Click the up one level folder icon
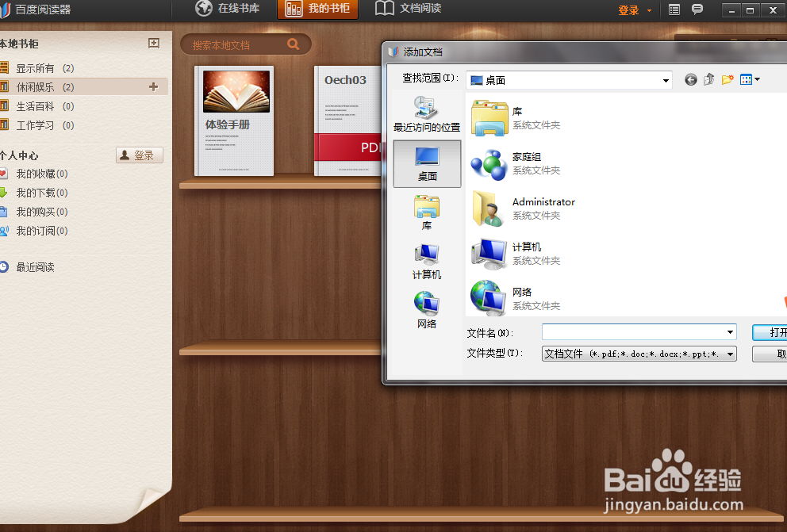Viewport: 787px width, 532px height. [x=708, y=79]
